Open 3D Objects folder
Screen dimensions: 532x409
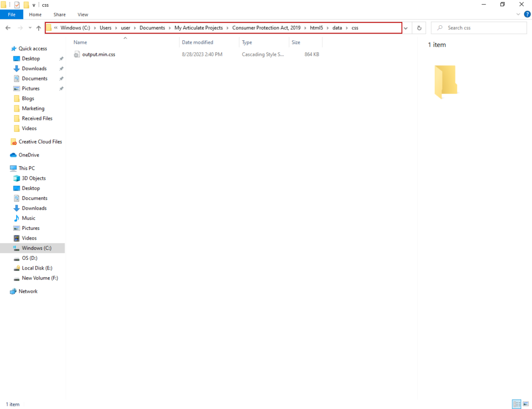point(34,178)
